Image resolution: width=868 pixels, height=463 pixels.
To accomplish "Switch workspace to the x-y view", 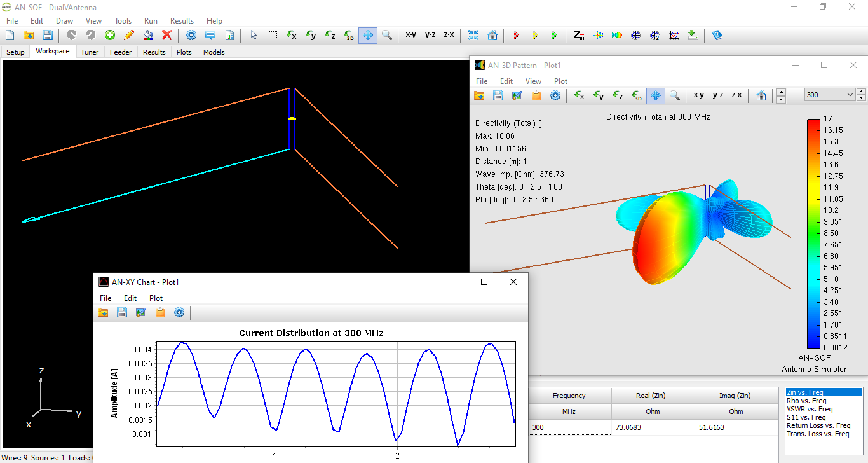I will 410,36.
